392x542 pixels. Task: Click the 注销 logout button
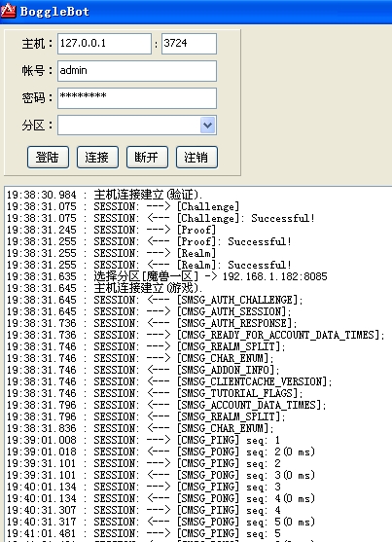coord(196,158)
